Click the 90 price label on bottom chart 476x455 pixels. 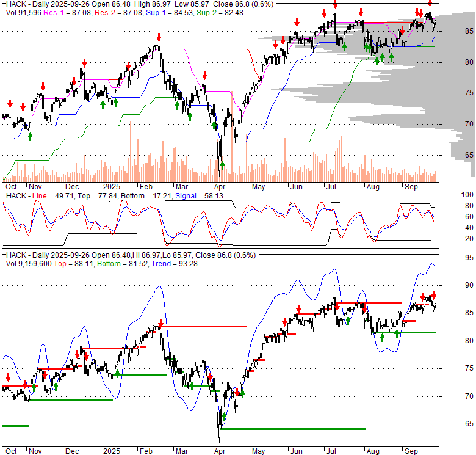(469, 285)
